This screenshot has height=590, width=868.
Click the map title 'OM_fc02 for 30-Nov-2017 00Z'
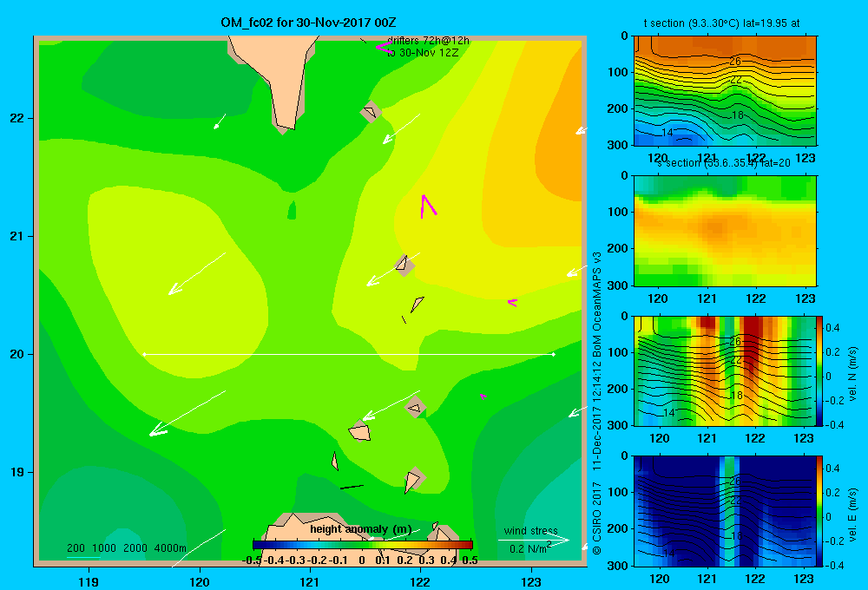pos(308,23)
